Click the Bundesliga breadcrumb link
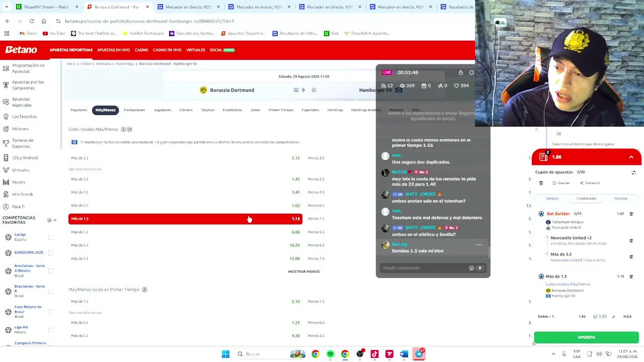 125,64
